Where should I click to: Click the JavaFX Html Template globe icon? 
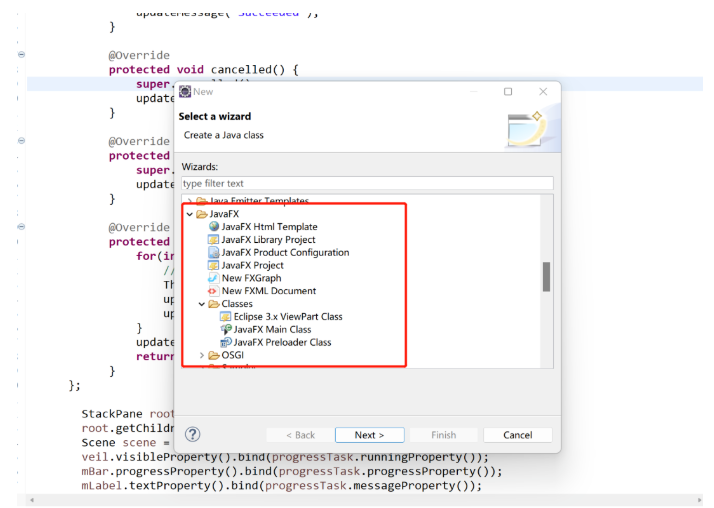pos(214,226)
